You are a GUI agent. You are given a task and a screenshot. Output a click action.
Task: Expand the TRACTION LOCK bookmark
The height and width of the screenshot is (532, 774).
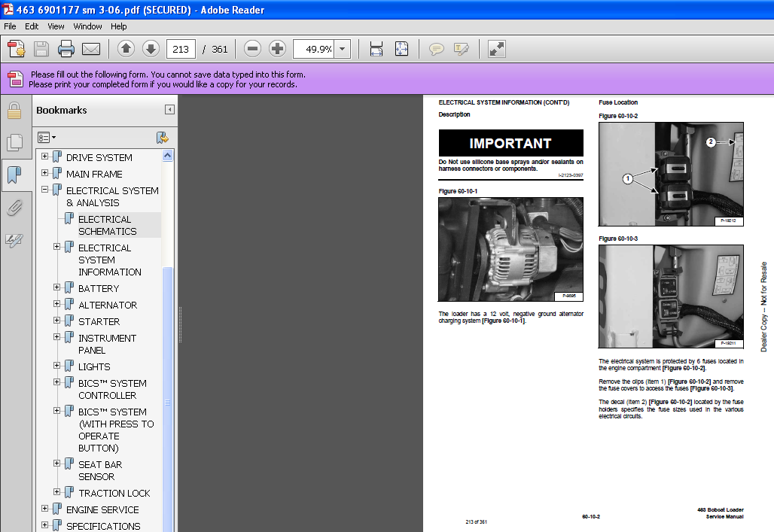(x=56, y=492)
